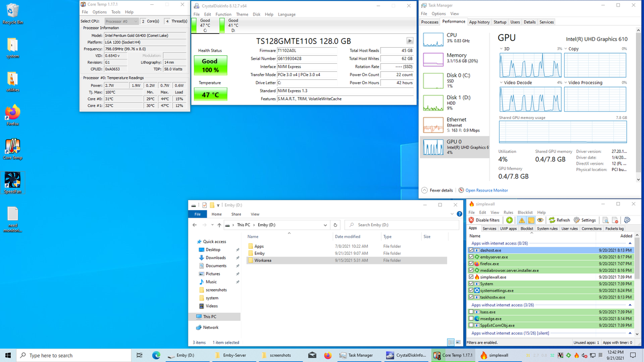This screenshot has height=362, width=644.
Task: Click the green plus icon in simplewall
Action: coord(509,220)
